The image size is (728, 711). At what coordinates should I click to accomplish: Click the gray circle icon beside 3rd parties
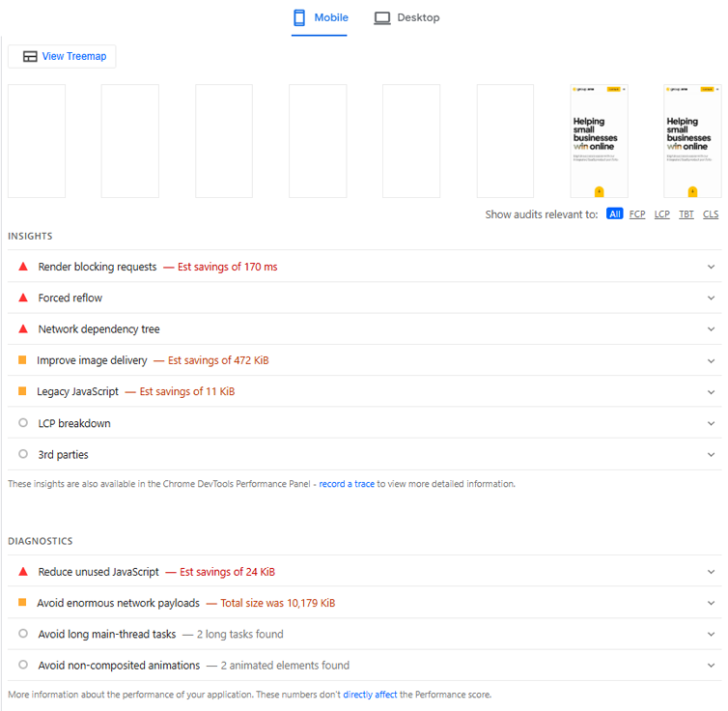pos(23,454)
